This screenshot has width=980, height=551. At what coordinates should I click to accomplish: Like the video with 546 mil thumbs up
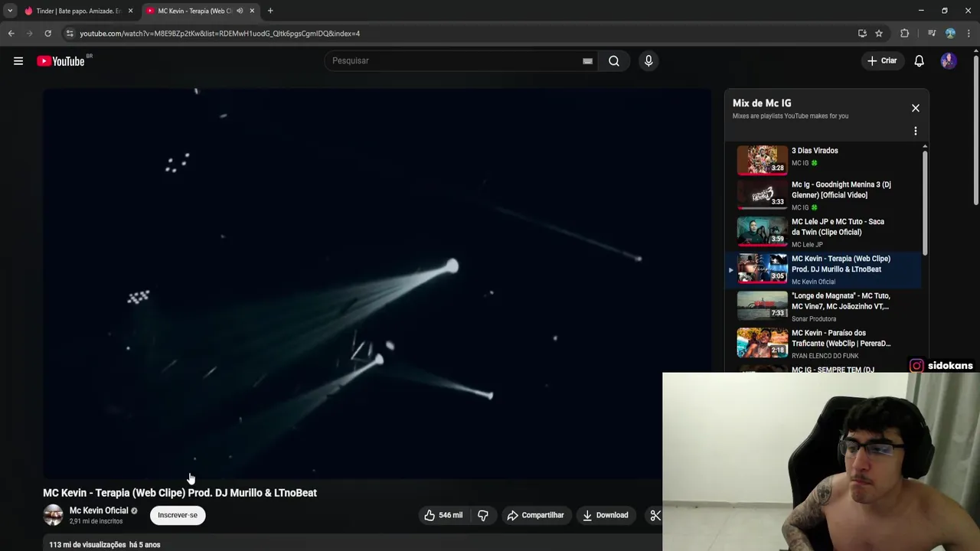(x=443, y=515)
